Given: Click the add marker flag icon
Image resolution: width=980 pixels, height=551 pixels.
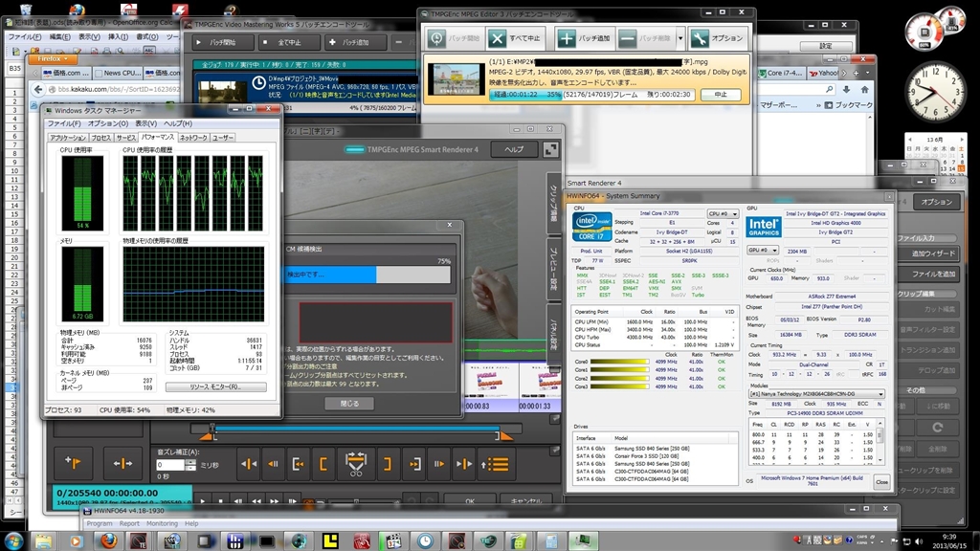Looking at the screenshot, I should point(72,464).
